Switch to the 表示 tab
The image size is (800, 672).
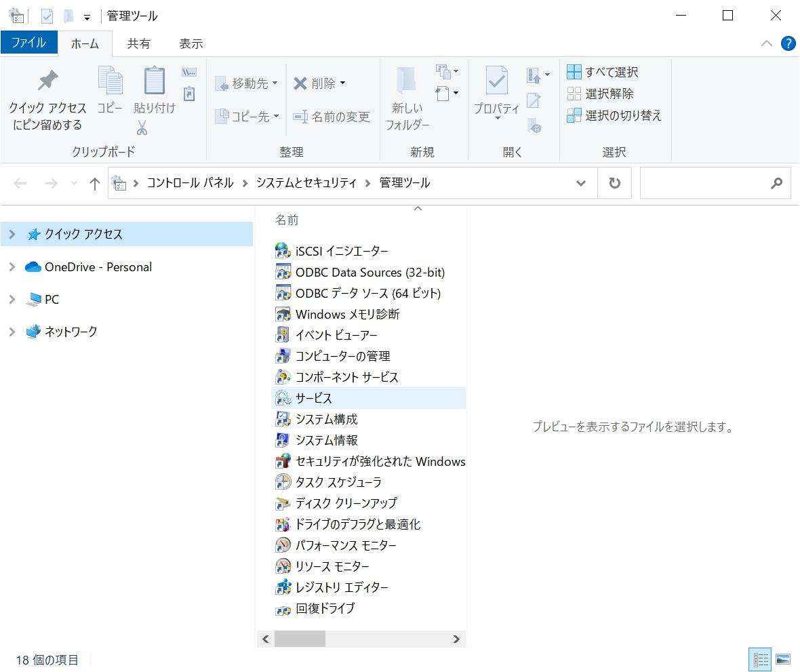tap(191, 44)
